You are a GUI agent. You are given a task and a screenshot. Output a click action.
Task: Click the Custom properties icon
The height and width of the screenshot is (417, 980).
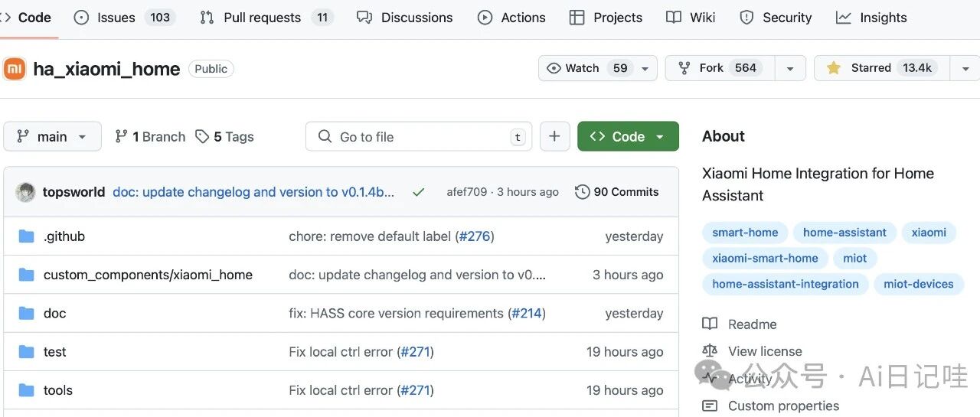pos(710,406)
